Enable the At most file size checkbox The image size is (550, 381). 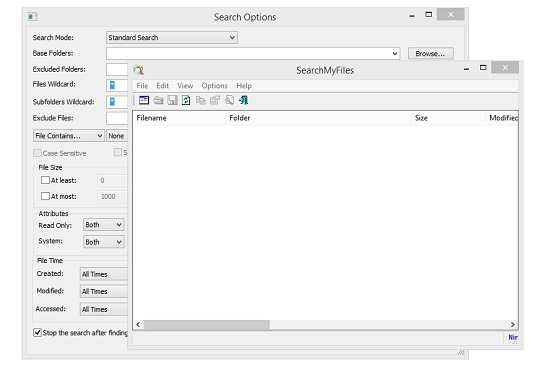pos(45,196)
